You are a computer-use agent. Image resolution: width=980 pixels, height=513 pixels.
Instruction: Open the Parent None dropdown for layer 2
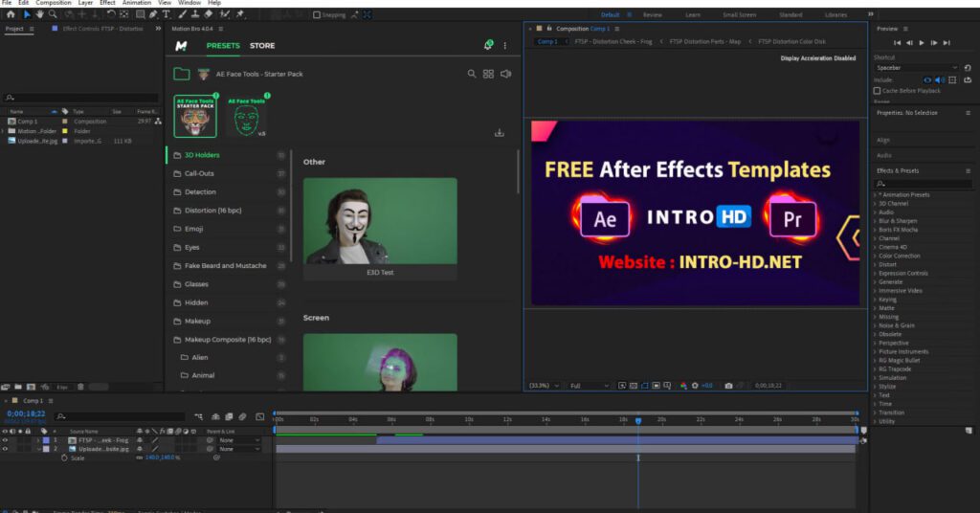pos(239,449)
